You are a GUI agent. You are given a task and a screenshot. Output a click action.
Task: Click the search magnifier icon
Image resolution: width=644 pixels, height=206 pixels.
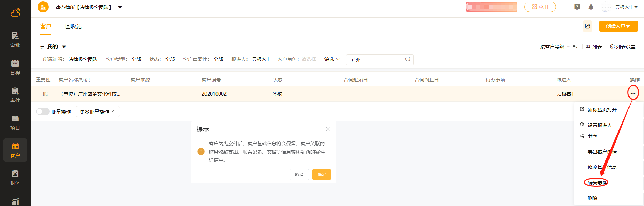tap(407, 59)
